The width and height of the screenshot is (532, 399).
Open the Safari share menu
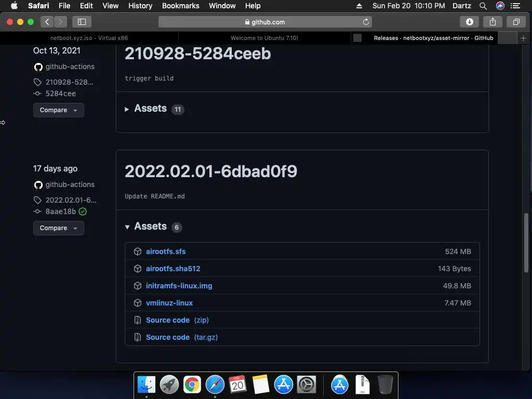coord(493,22)
